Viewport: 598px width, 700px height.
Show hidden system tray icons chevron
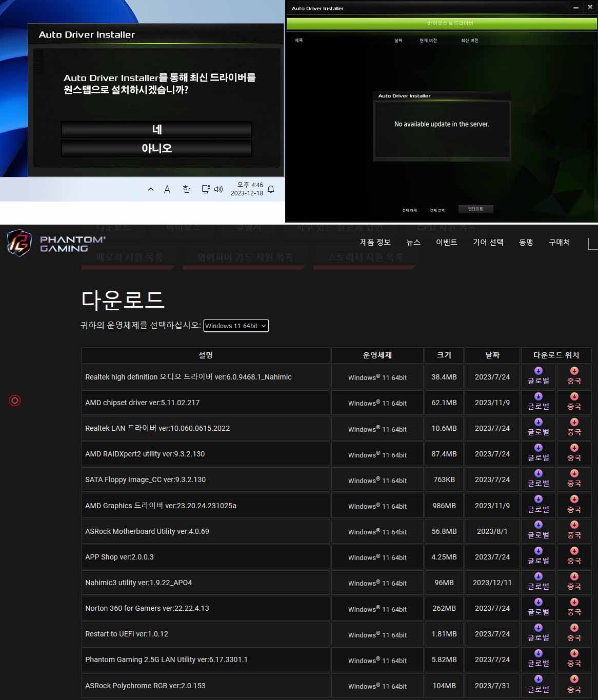[151, 189]
